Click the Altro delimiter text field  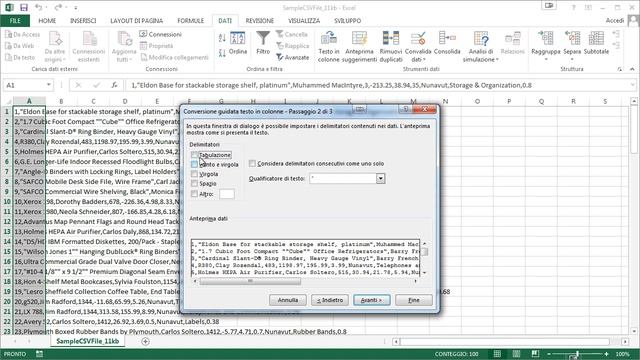(227, 194)
